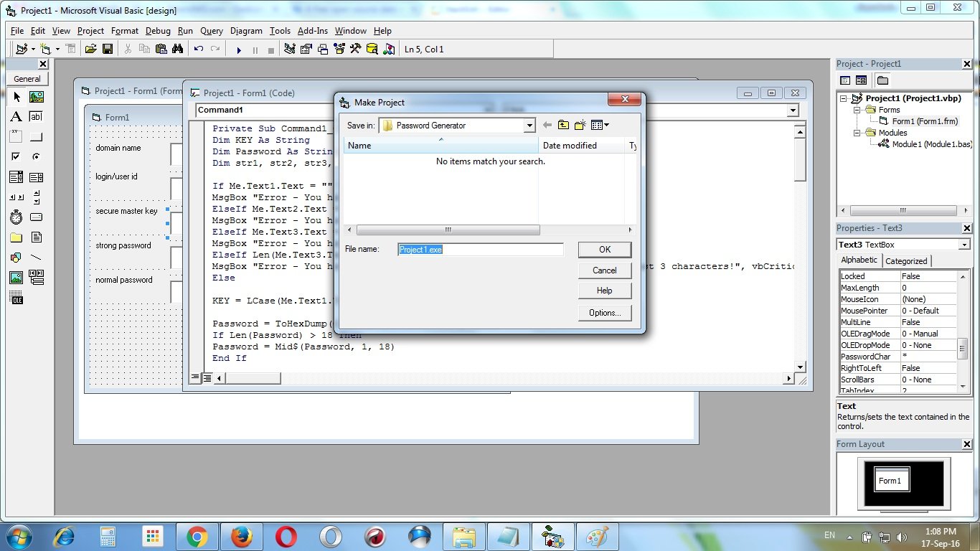
Task: Select the Shape control tool
Action: coord(17,258)
